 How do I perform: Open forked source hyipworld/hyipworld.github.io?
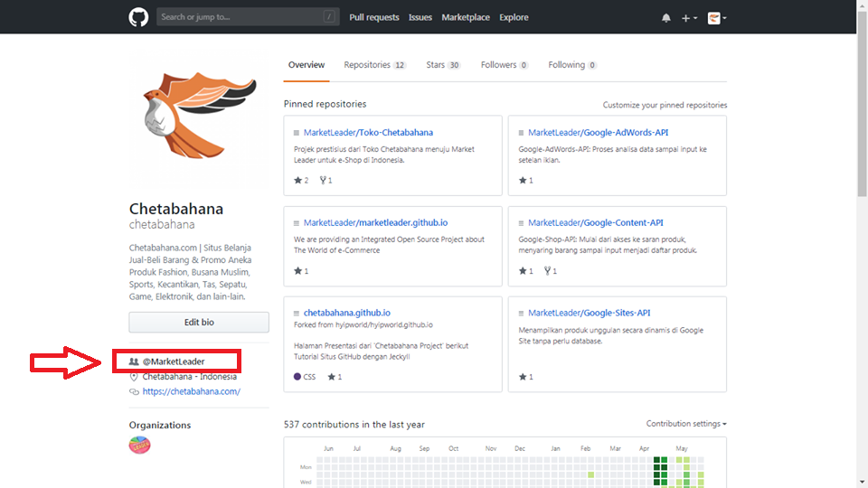[384, 324]
